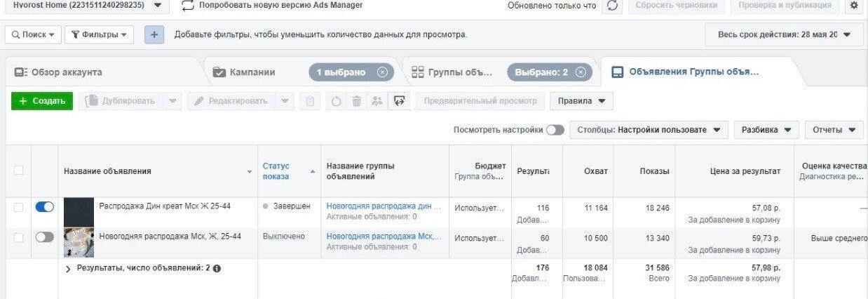868x299 pixels.
Task: Check the box for 'Новогодняя распродажа Мск' ad
Action: pos(18,237)
